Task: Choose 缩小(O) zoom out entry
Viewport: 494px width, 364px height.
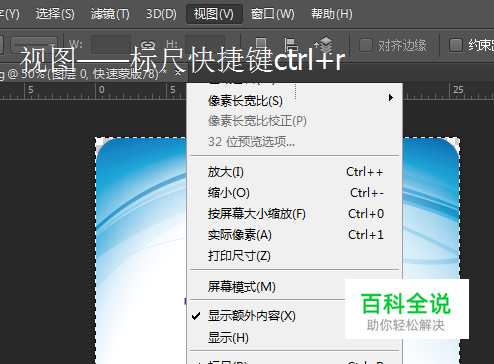Action: [x=295, y=193]
